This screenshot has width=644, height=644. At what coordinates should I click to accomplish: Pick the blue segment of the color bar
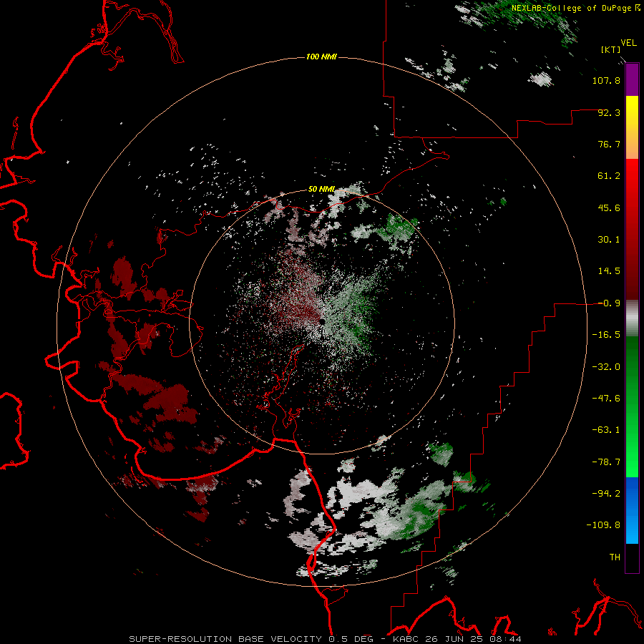click(632, 510)
